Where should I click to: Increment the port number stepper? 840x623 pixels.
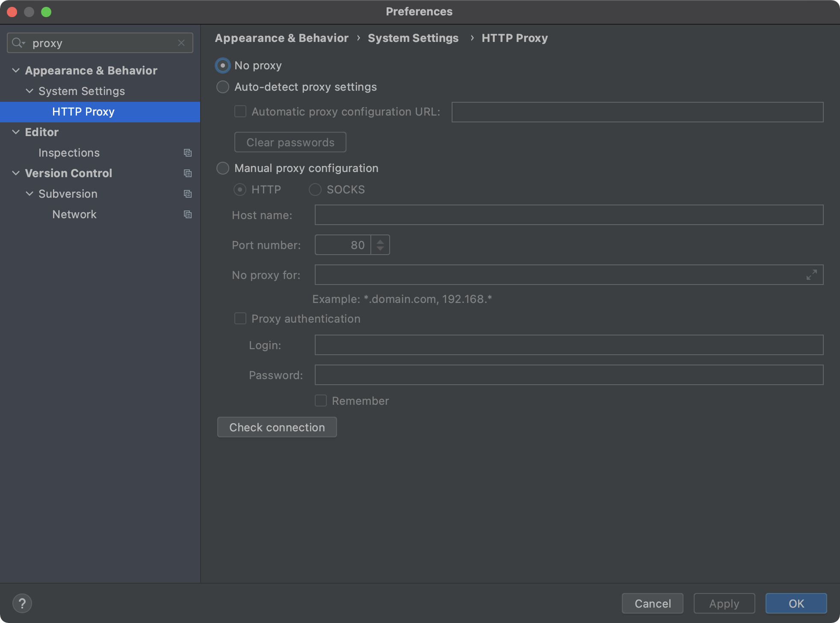380,241
